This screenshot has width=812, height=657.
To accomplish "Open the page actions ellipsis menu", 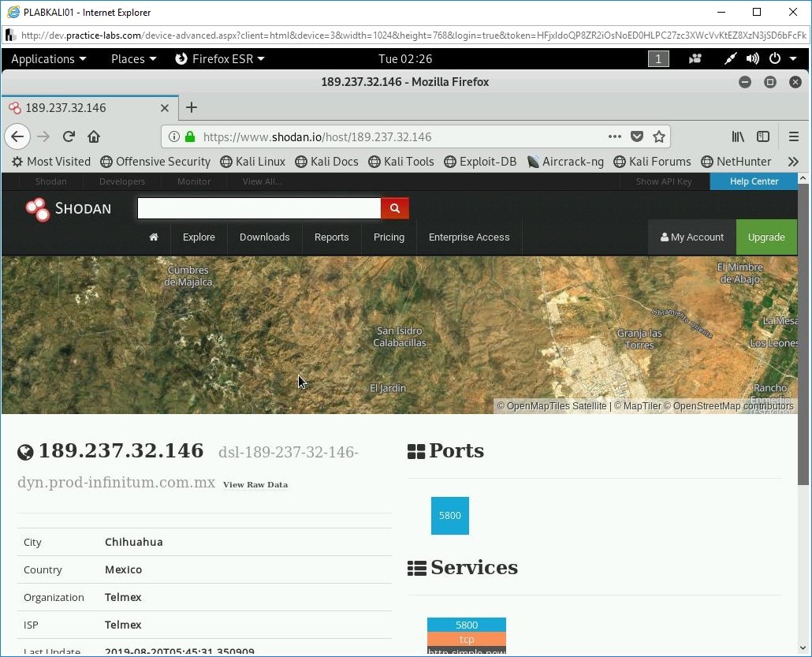I will tap(614, 136).
